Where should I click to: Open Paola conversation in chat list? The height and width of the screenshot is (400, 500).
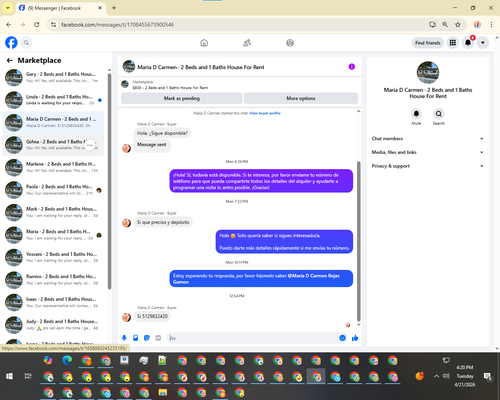pyautogui.click(x=53, y=190)
